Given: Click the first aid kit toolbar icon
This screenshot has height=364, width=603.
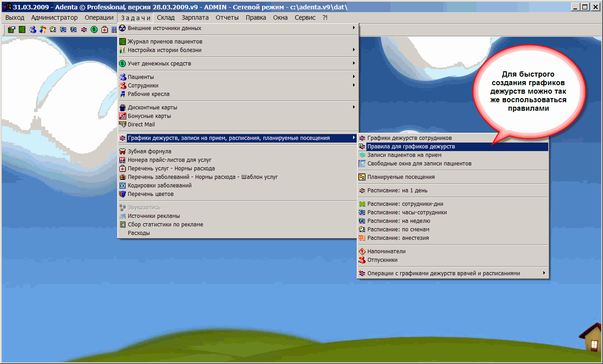Looking at the screenshot, I should pos(105,30).
